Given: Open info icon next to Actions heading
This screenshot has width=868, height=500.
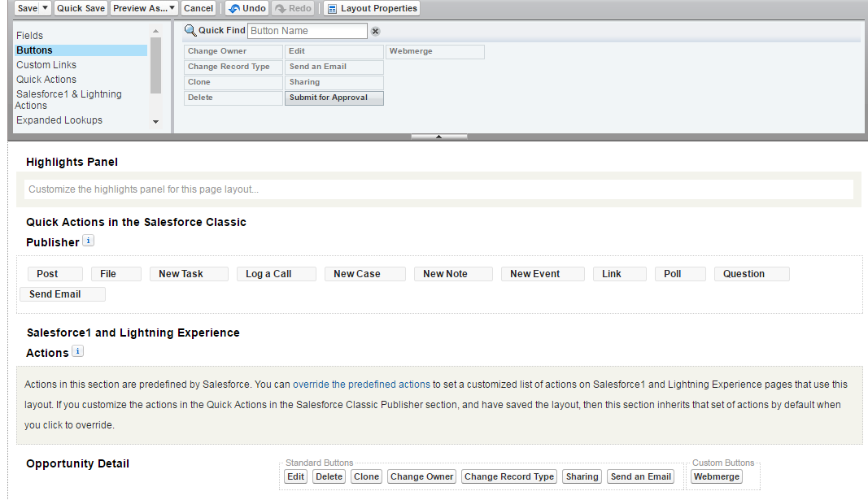Looking at the screenshot, I should pos(77,351).
